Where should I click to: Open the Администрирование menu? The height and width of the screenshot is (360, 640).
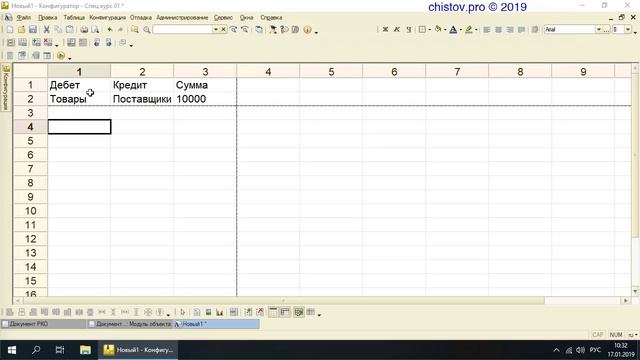point(182,18)
